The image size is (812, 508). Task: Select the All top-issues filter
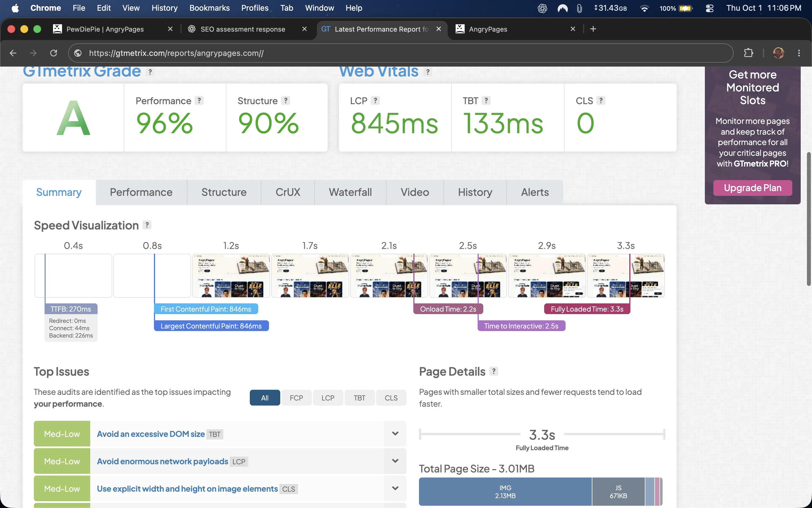(265, 398)
